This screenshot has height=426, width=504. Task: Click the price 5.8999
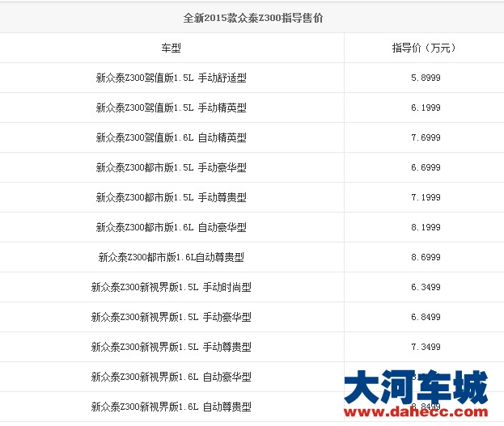tap(426, 78)
